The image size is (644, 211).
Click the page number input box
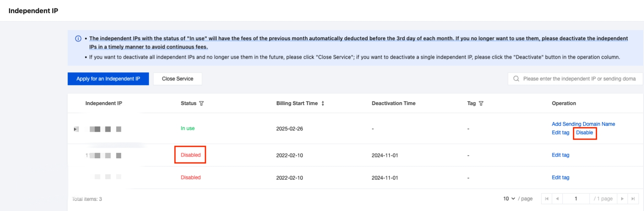click(576, 199)
